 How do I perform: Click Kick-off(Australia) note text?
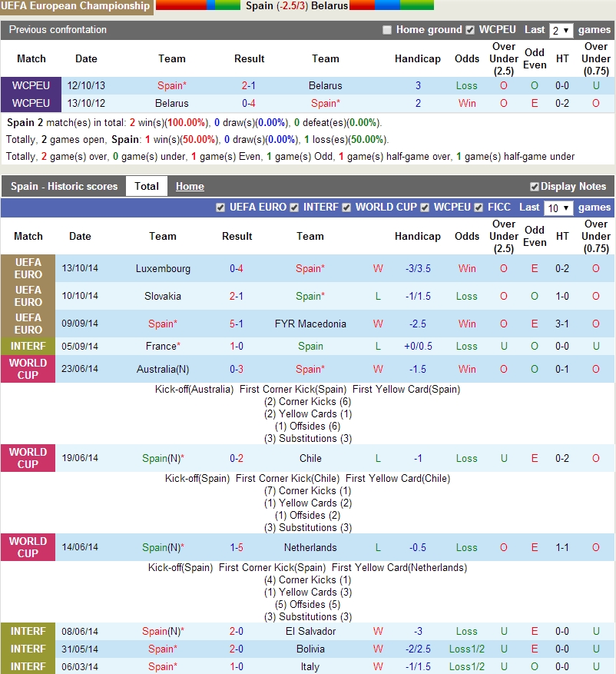pos(194,390)
